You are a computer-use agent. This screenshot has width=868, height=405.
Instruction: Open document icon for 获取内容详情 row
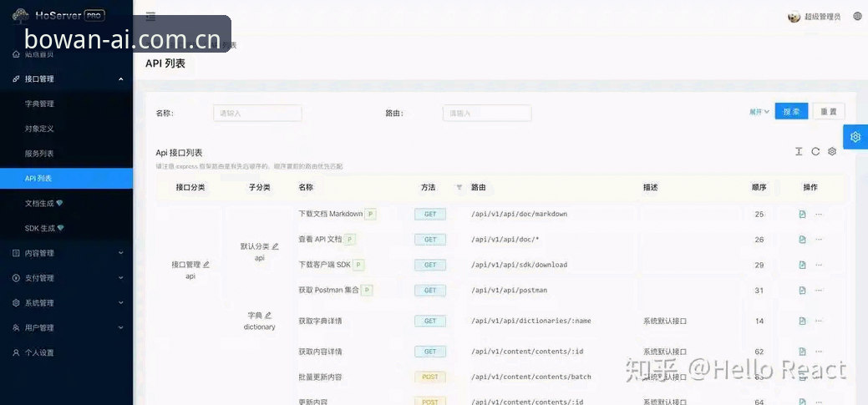pyautogui.click(x=802, y=352)
